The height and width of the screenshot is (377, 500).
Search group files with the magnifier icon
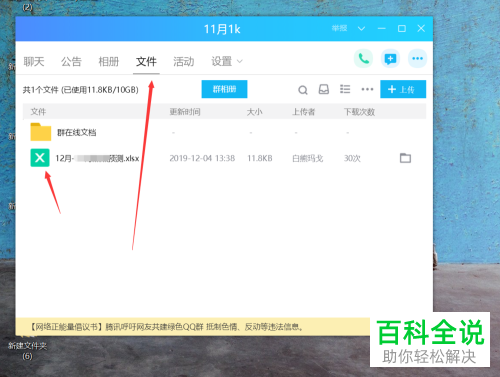tap(303, 90)
